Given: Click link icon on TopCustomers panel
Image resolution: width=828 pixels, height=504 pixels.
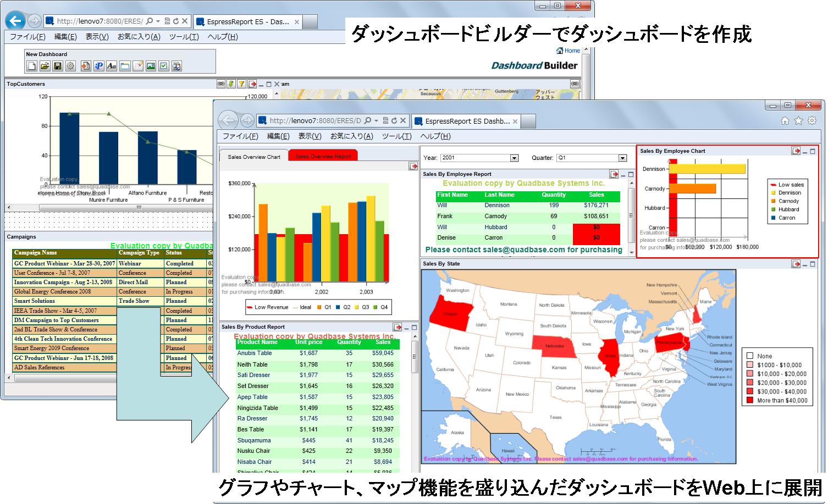Looking at the screenshot, I should point(221,84).
